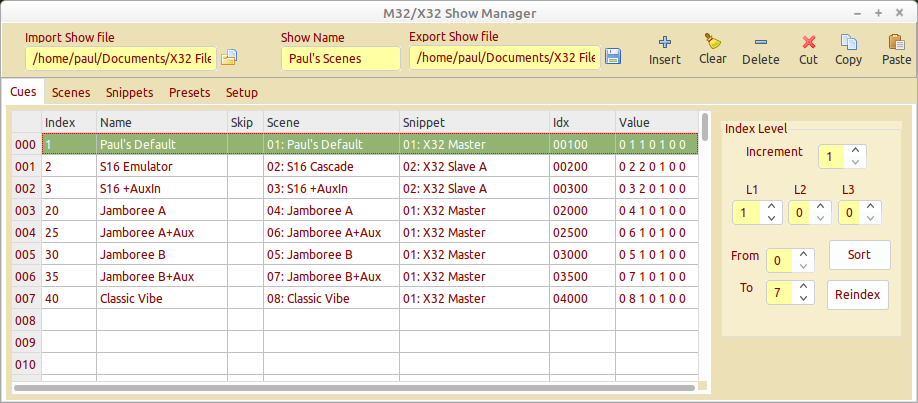Click the To number field showing 7
This screenshot has width=918, height=403.
779,292
